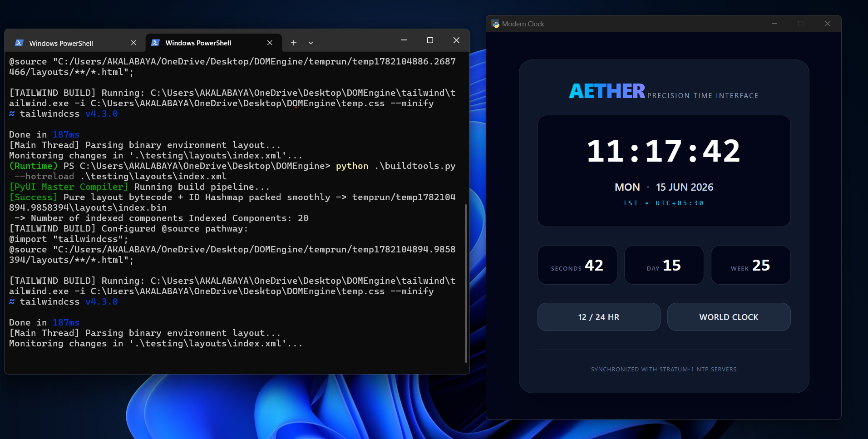This screenshot has width=868, height=439.
Task: Click the last 'Done in 187ms' line
Action: point(44,322)
